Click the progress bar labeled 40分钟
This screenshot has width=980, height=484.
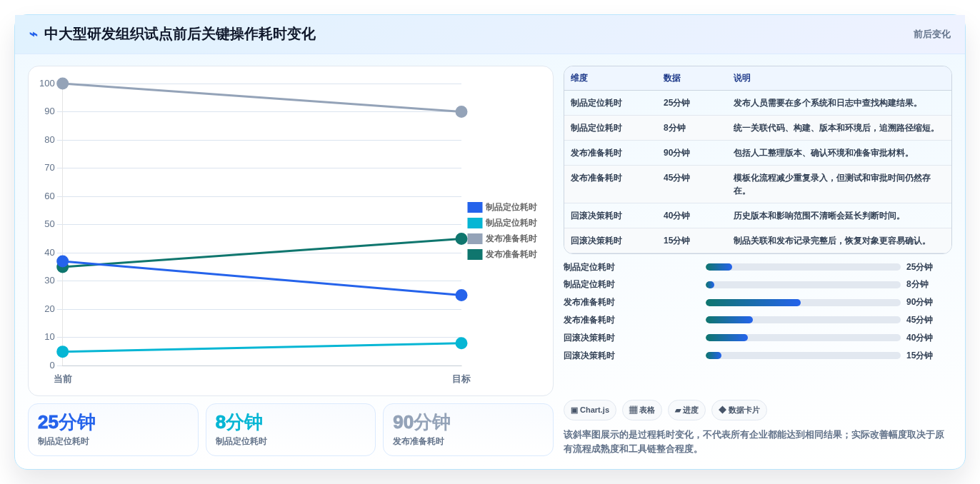pos(803,338)
